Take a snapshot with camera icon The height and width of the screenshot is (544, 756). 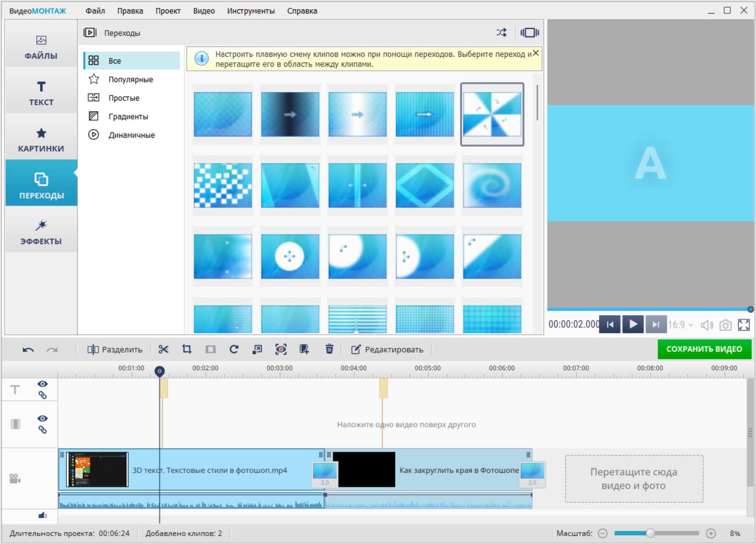coord(725,325)
